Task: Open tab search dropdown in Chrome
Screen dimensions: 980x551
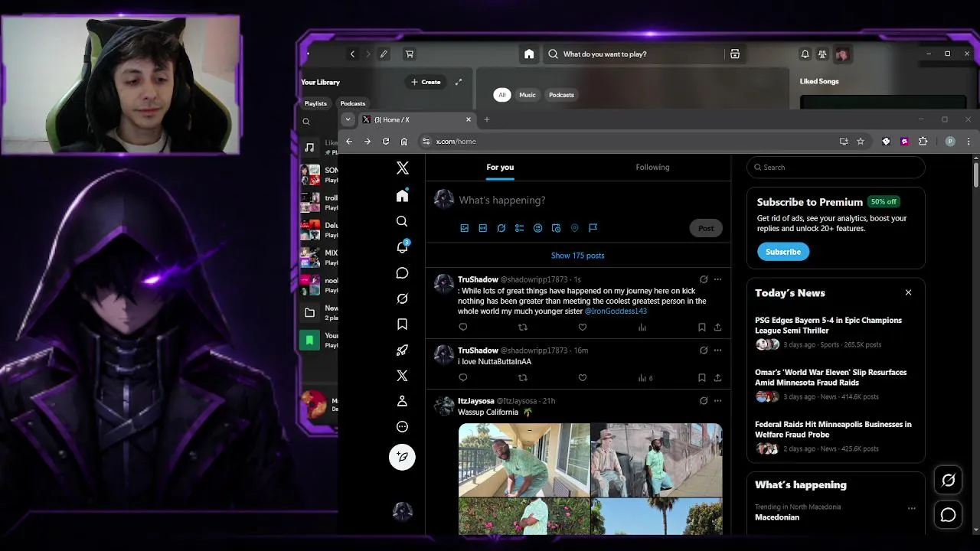Action: (348, 119)
